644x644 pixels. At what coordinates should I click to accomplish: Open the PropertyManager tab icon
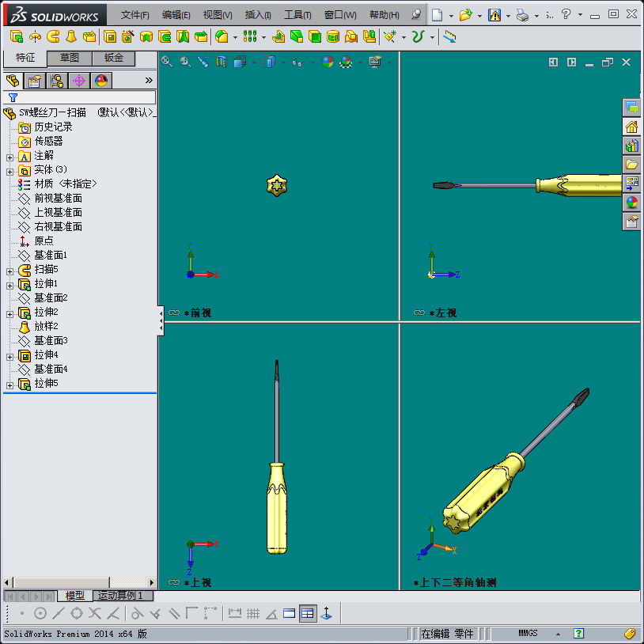(35, 81)
